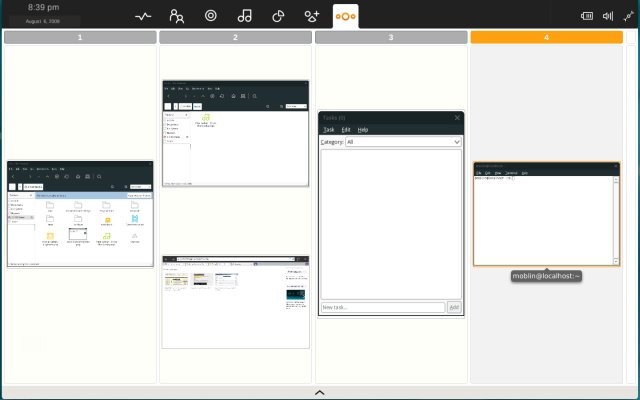The width and height of the screenshot is (640, 400).
Task: Open the volume speaker icon
Action: (x=608, y=16)
